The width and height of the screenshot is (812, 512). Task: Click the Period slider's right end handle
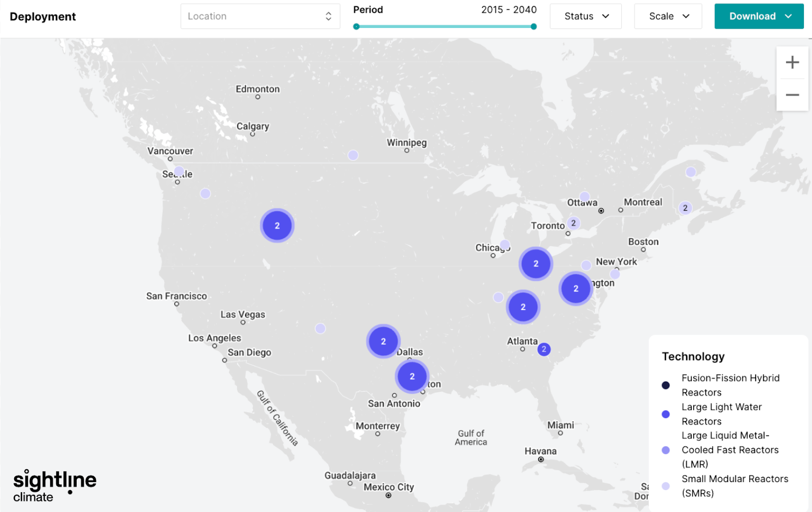533,26
